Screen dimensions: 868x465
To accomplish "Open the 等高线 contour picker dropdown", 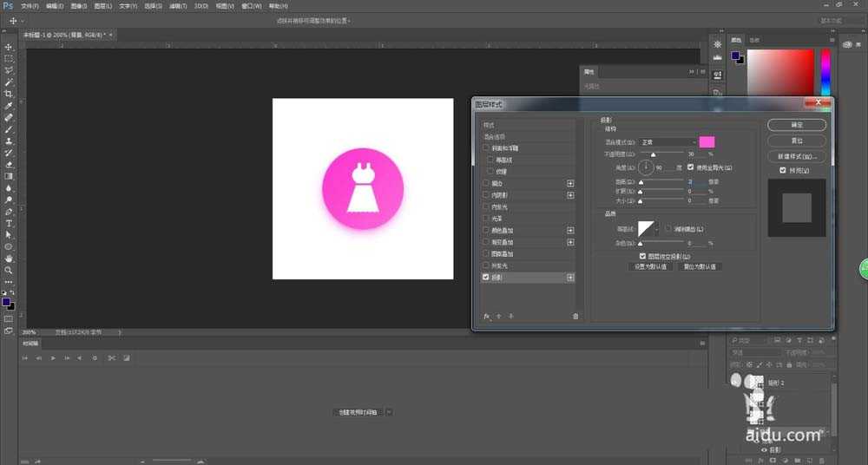I will pos(659,229).
